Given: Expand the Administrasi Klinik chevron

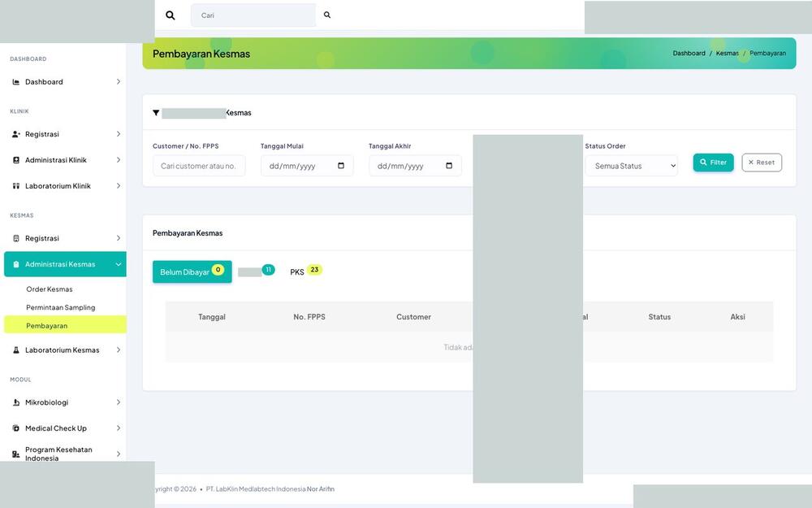Looking at the screenshot, I should click(118, 160).
